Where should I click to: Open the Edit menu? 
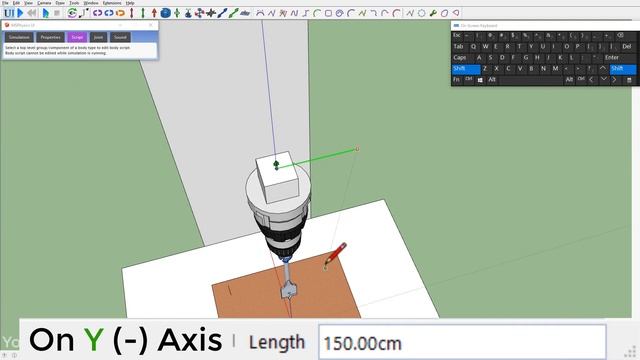(x=16, y=3)
